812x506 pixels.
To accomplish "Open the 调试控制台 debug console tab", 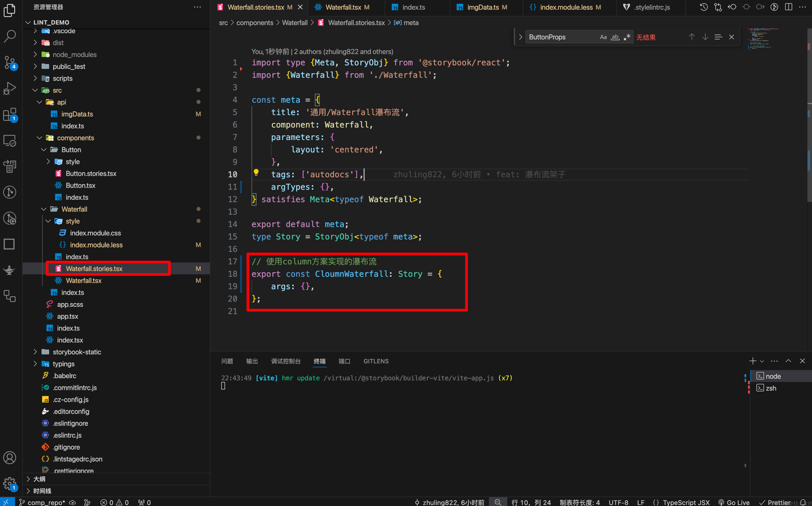I will (x=286, y=361).
